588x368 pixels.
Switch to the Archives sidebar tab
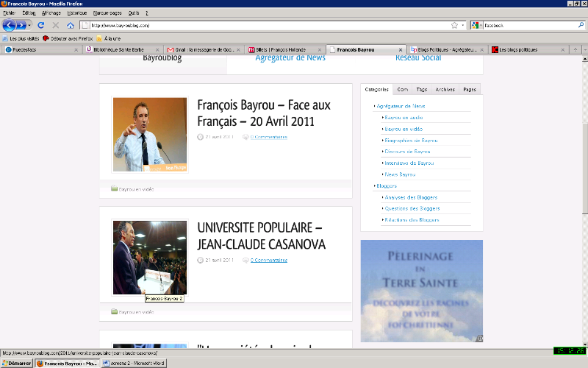click(445, 89)
